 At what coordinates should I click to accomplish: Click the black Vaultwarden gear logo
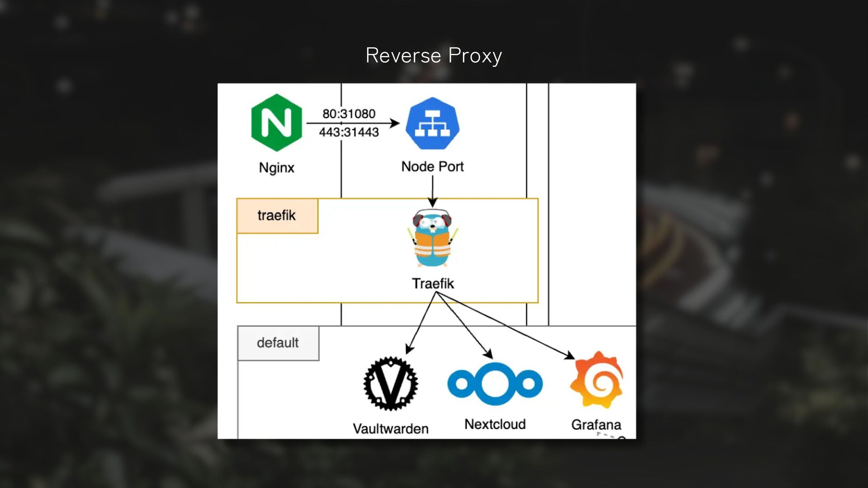coord(391,384)
